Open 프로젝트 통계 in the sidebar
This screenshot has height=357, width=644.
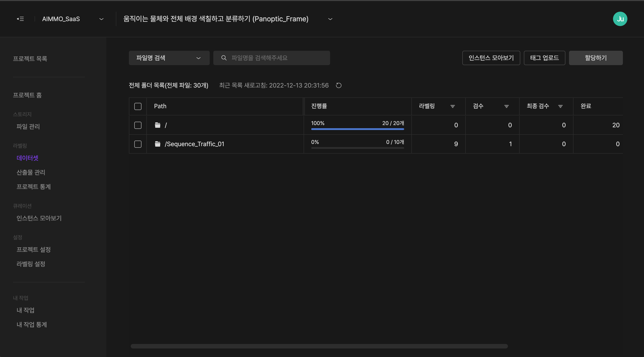tap(33, 187)
